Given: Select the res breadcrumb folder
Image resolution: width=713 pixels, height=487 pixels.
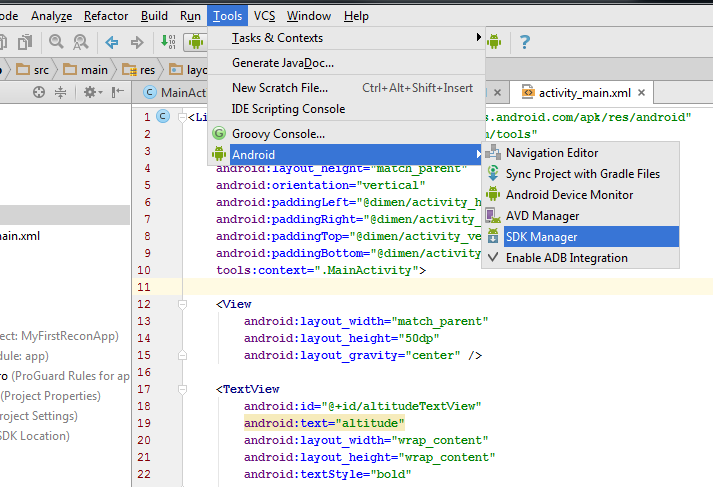Looking at the screenshot, I should [139, 70].
